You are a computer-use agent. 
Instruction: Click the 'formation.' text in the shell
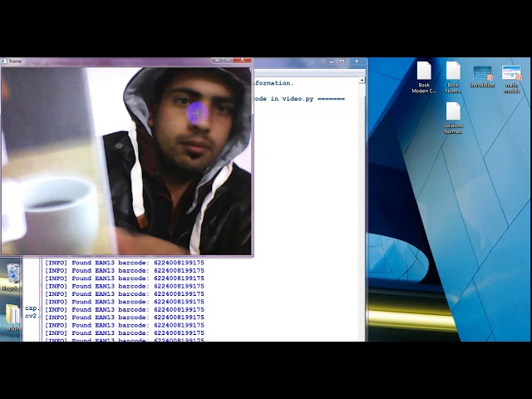(x=273, y=83)
